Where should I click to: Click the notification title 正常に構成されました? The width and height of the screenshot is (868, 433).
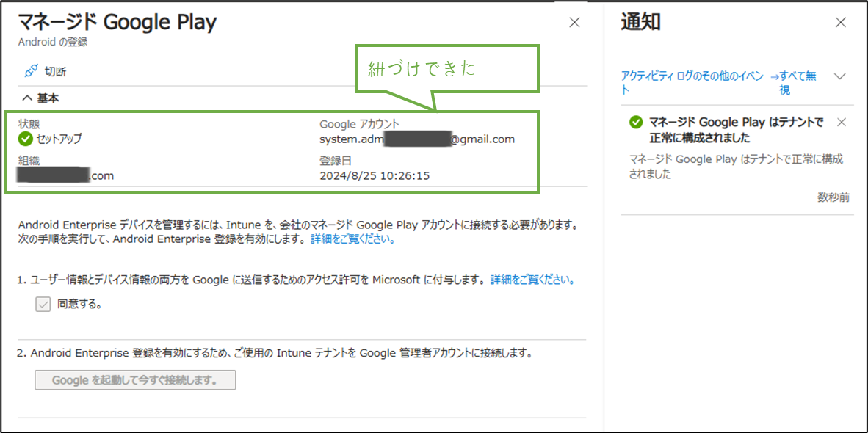pos(737,129)
